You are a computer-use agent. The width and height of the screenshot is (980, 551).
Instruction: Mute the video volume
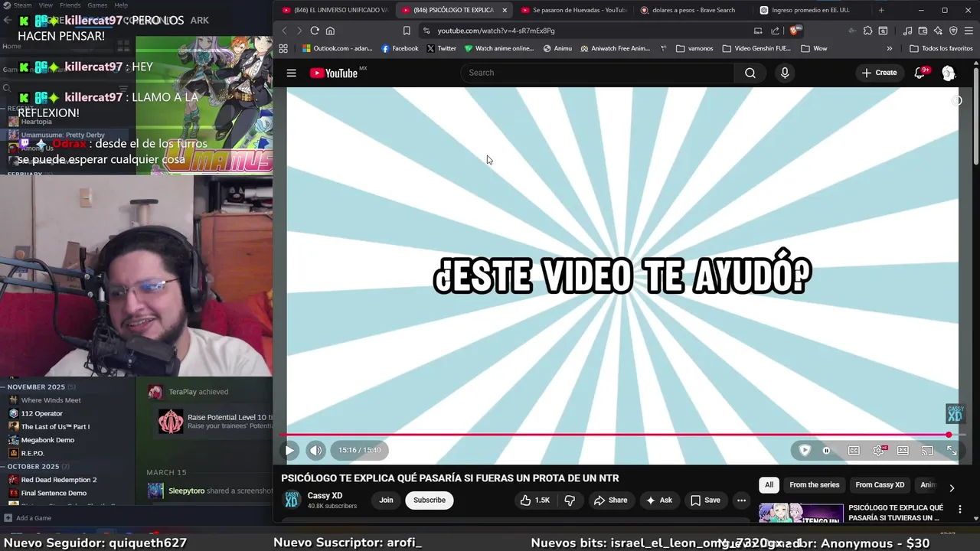(315, 450)
